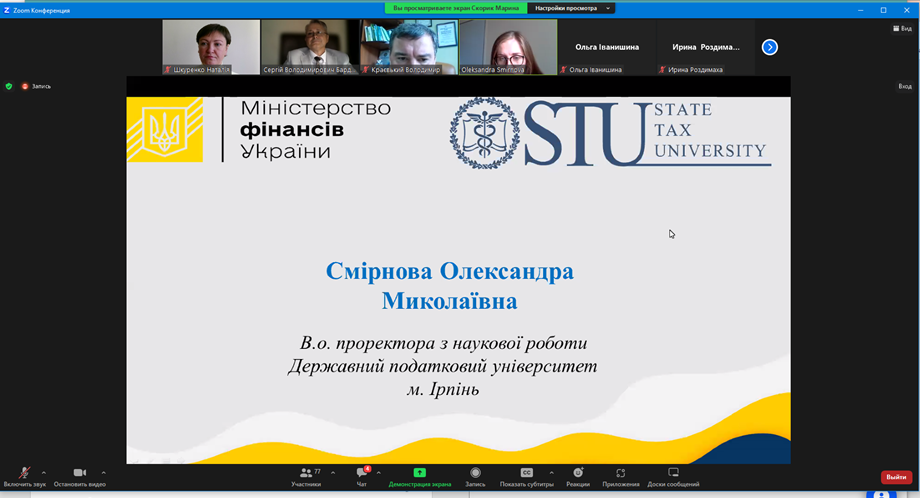Viewport: 920px width, 498px height.
Task: Expand the caret beside Показать субтитры
Action: click(552, 473)
